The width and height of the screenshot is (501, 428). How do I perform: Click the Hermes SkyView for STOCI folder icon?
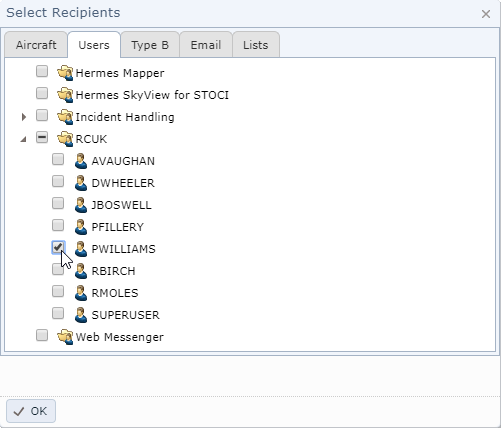click(x=65, y=95)
